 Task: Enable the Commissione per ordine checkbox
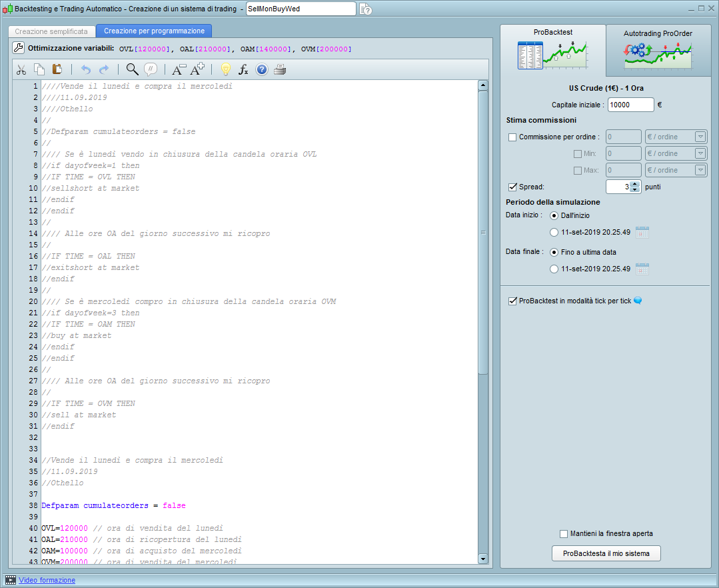(x=512, y=137)
